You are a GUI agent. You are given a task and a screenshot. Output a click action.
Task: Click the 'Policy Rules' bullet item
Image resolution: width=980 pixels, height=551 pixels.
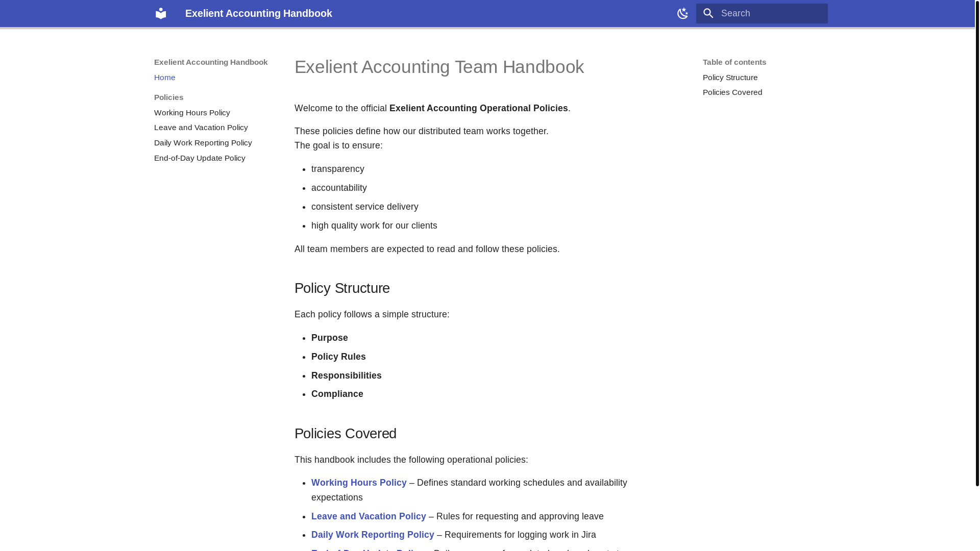point(338,357)
